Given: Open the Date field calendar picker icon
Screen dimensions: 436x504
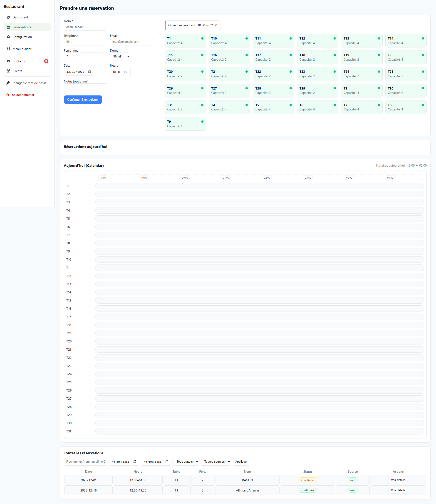Looking at the screenshot, I should [89, 72].
